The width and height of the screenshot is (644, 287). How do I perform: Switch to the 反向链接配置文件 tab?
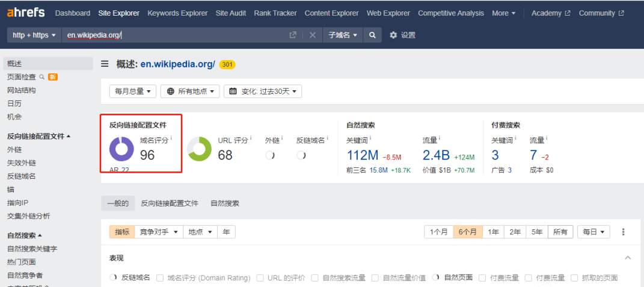170,203
